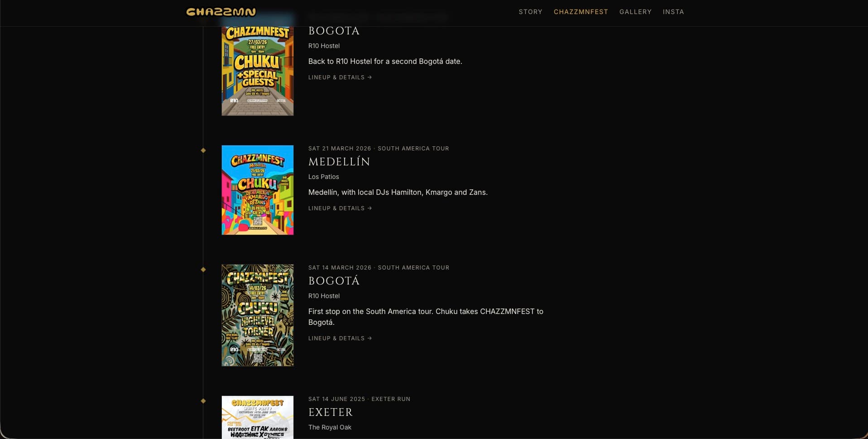Viewport: 868px width, 439px height.
Task: Click 'R10 Hostel' under the 14 March Bogotá heading
Action: pyautogui.click(x=324, y=296)
